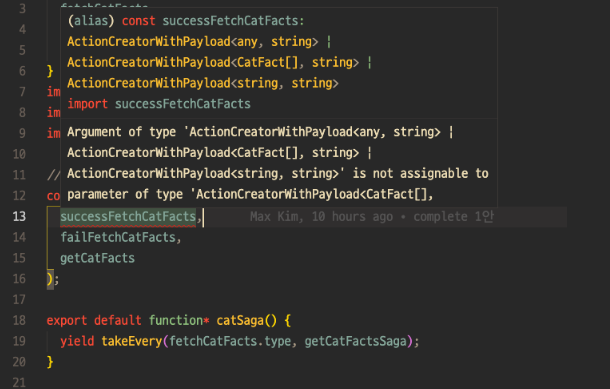Click line number 20 in gutter
This screenshot has height=389, width=610.
[x=19, y=362]
